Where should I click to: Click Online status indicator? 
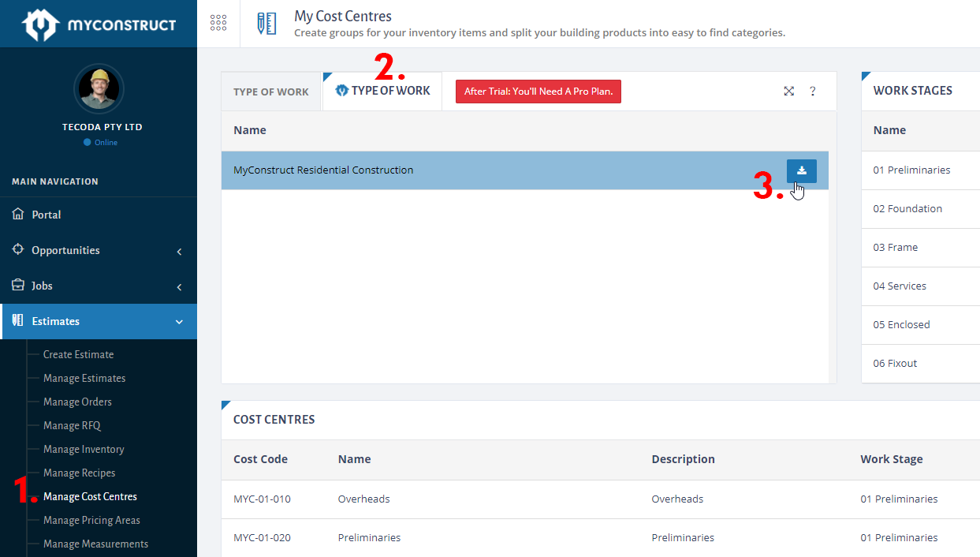[100, 143]
